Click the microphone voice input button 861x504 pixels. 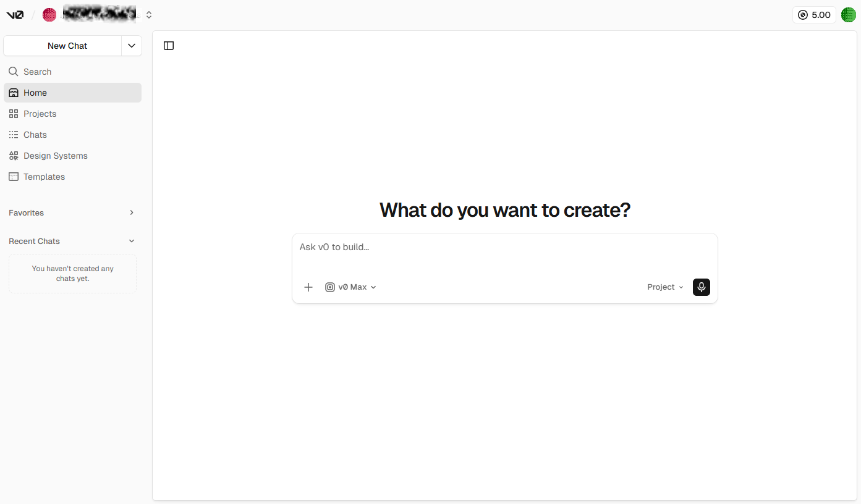click(x=701, y=287)
